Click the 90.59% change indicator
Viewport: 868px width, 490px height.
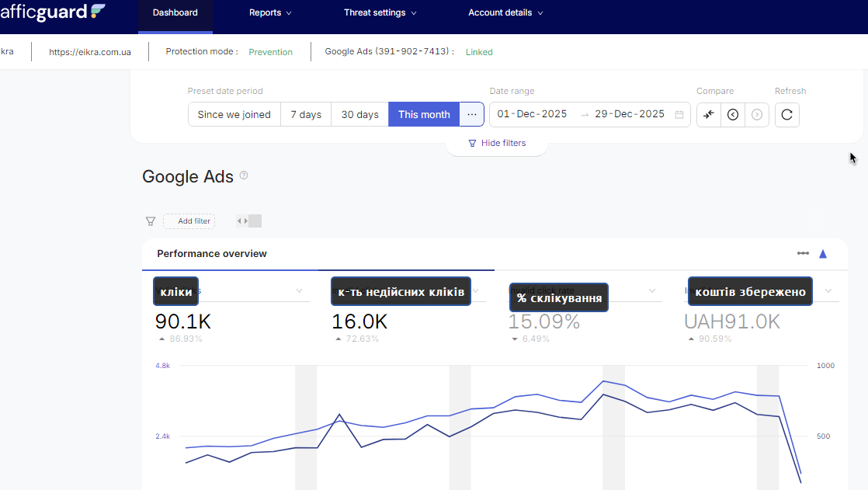pyautogui.click(x=710, y=339)
